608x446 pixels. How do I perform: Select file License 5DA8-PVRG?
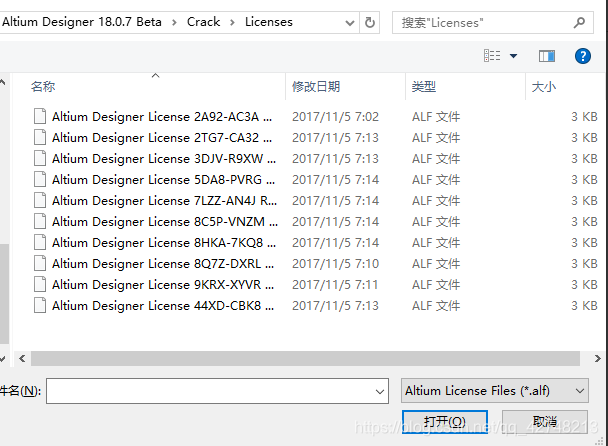pyautogui.click(x=163, y=180)
